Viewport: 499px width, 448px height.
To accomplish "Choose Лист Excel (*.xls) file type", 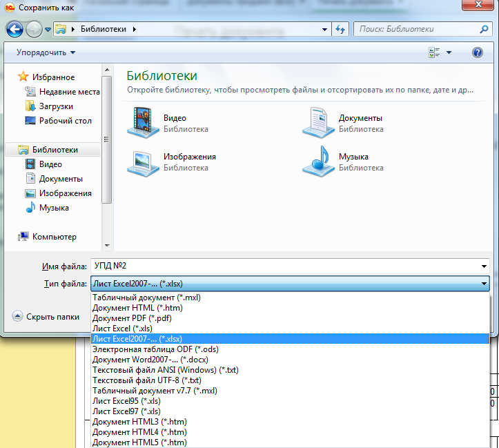I will 290,329.
